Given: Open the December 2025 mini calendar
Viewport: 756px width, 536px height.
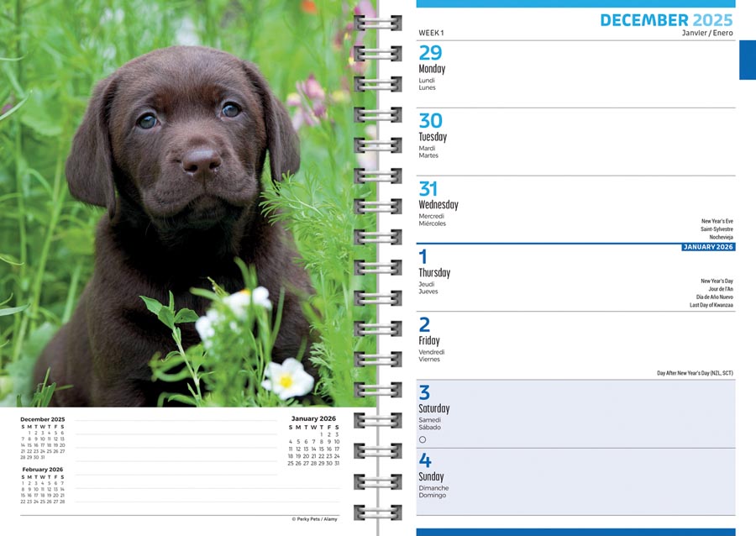Looking at the screenshot, I should [x=43, y=439].
